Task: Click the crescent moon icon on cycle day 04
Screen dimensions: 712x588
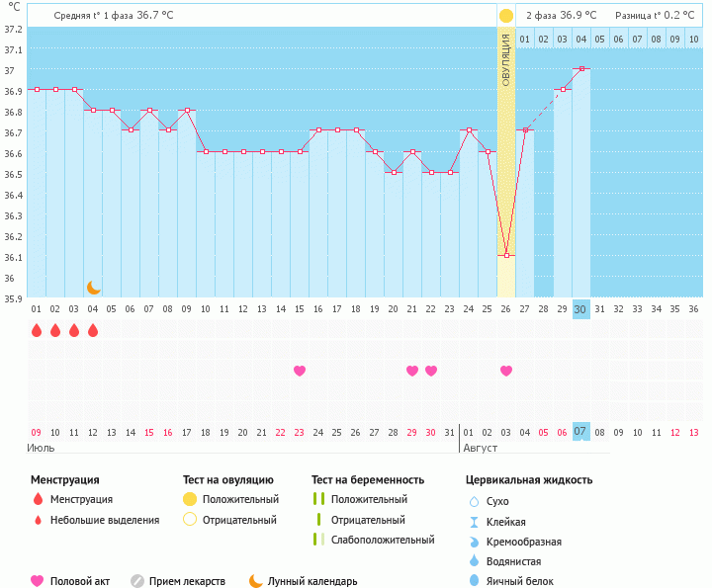Action: pos(94,288)
